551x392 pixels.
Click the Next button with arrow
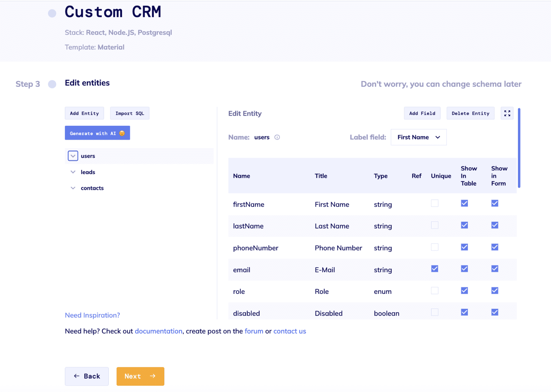point(140,376)
